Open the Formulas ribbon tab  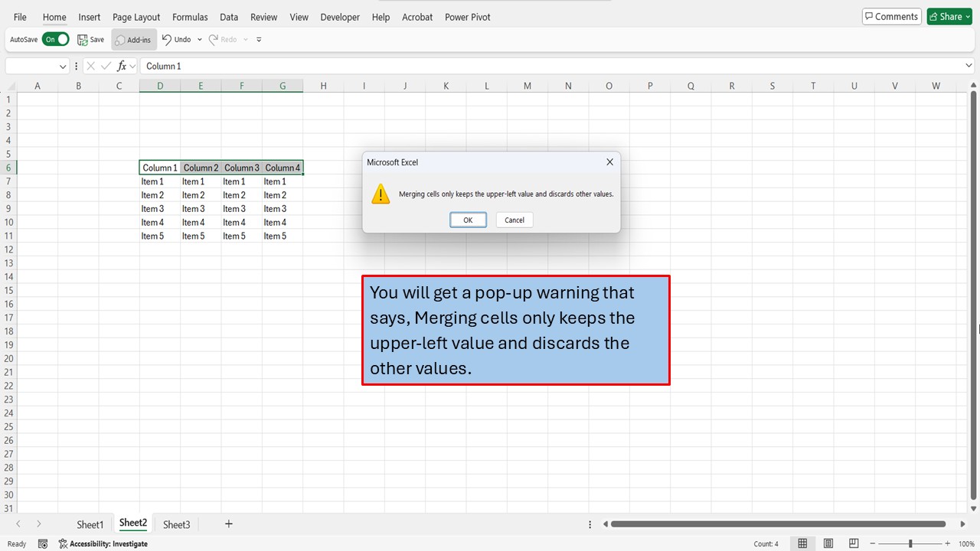[190, 17]
